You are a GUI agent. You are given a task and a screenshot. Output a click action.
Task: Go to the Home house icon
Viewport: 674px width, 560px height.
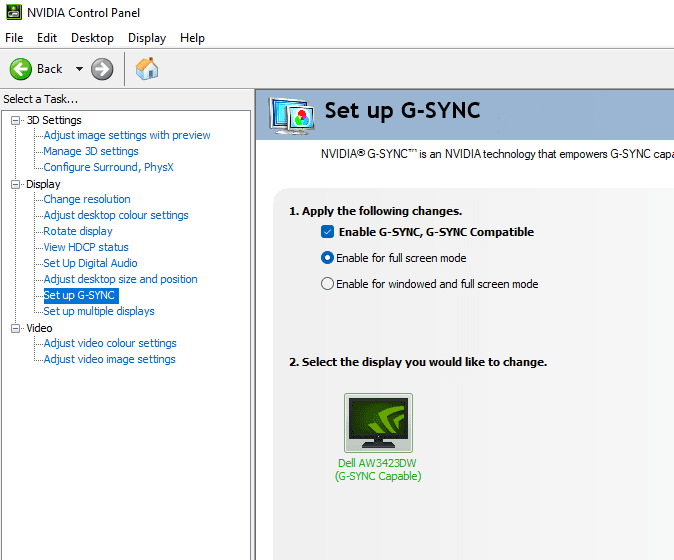click(147, 69)
